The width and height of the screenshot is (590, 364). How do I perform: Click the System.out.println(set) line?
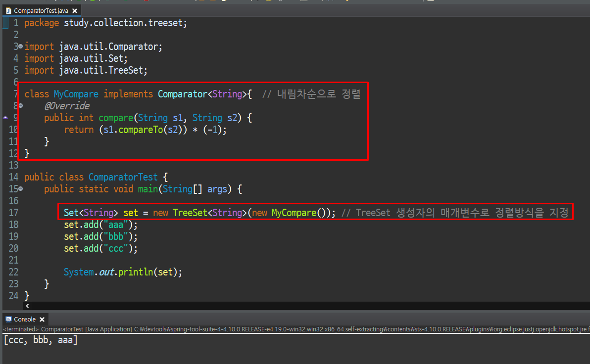[x=123, y=272]
